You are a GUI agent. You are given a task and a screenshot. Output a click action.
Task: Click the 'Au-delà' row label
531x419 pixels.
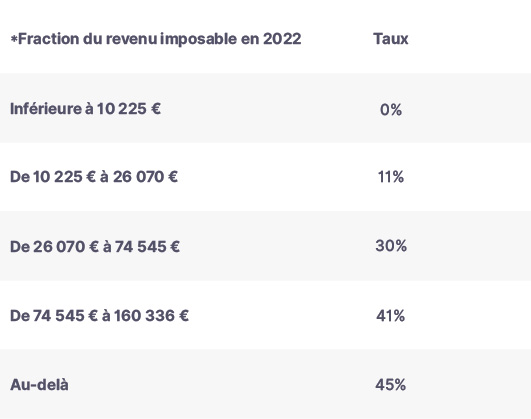pyautogui.click(x=39, y=385)
